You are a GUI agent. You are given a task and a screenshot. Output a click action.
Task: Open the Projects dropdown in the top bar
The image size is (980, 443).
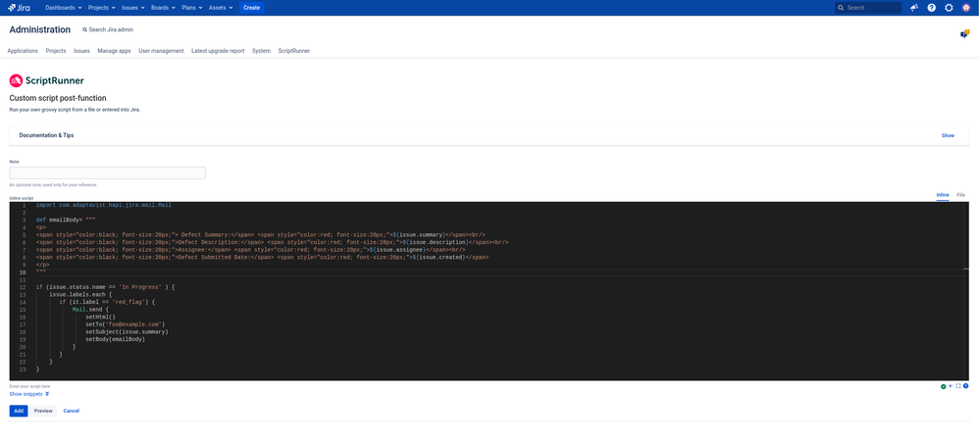coord(102,8)
